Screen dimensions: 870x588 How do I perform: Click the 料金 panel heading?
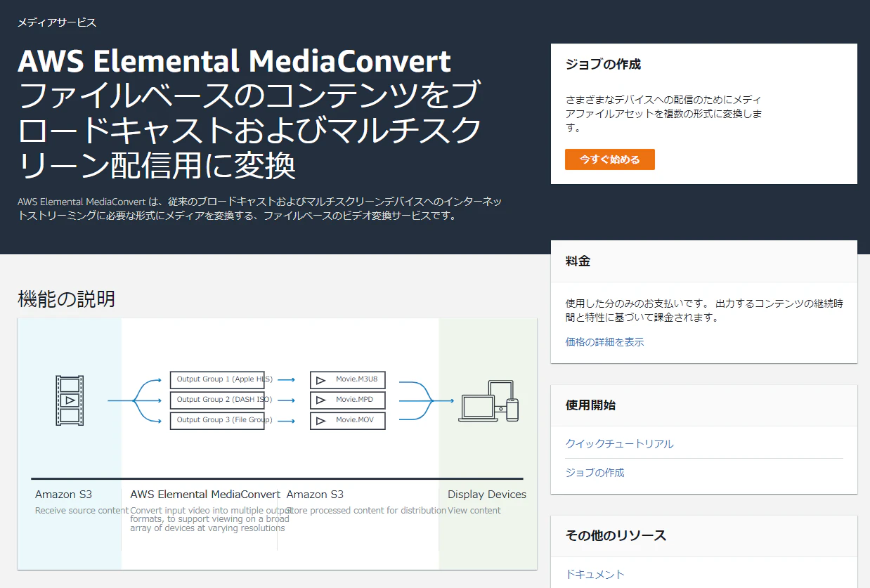pyautogui.click(x=578, y=261)
